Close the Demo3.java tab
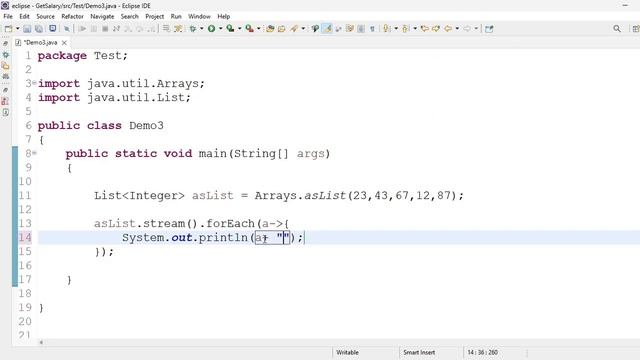Screen dimensions: 640x360 64,42
